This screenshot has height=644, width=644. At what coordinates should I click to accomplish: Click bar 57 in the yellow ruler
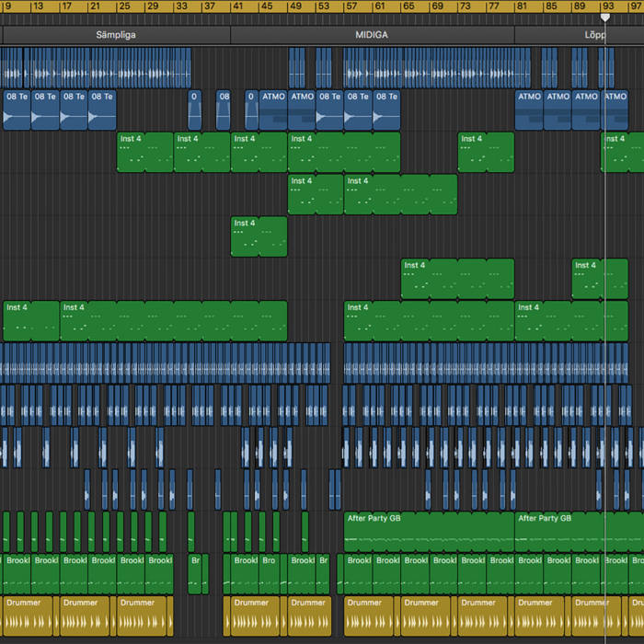tap(351, 6)
